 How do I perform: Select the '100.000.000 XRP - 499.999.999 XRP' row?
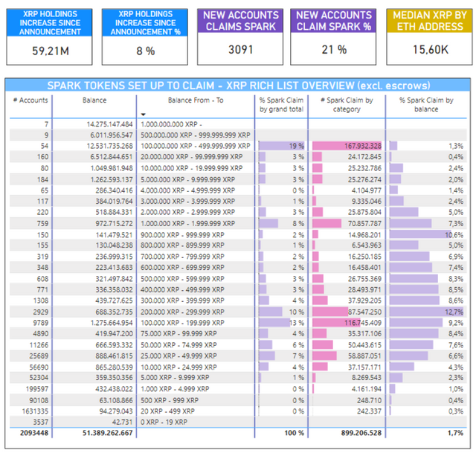click(196, 146)
